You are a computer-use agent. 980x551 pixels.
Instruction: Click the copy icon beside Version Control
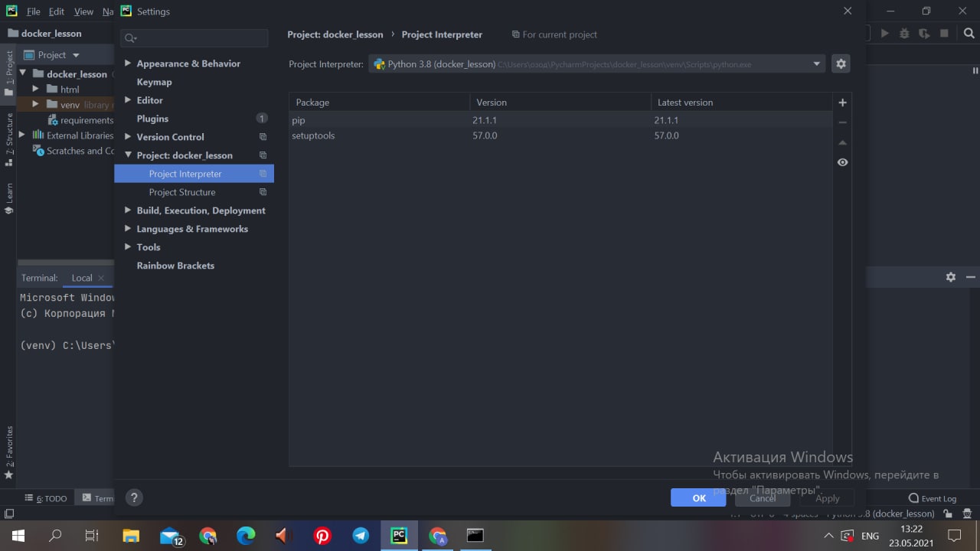click(263, 137)
